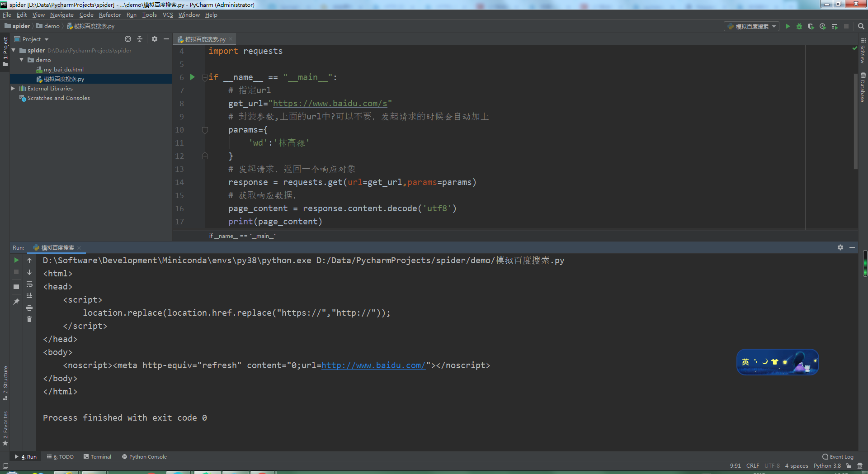Click the demo breadcrumb in the navigation bar
This screenshot has width=868, height=474.
coord(48,26)
